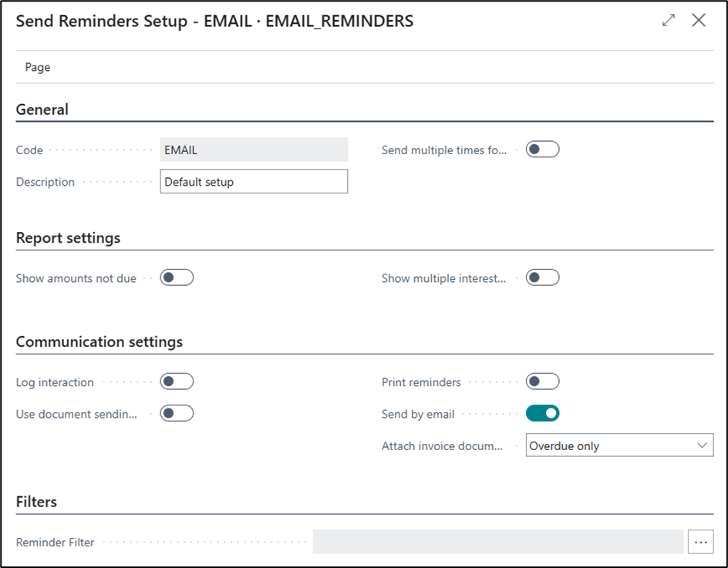728x568 pixels.
Task: Collapse the Report settings section
Action: [68, 237]
